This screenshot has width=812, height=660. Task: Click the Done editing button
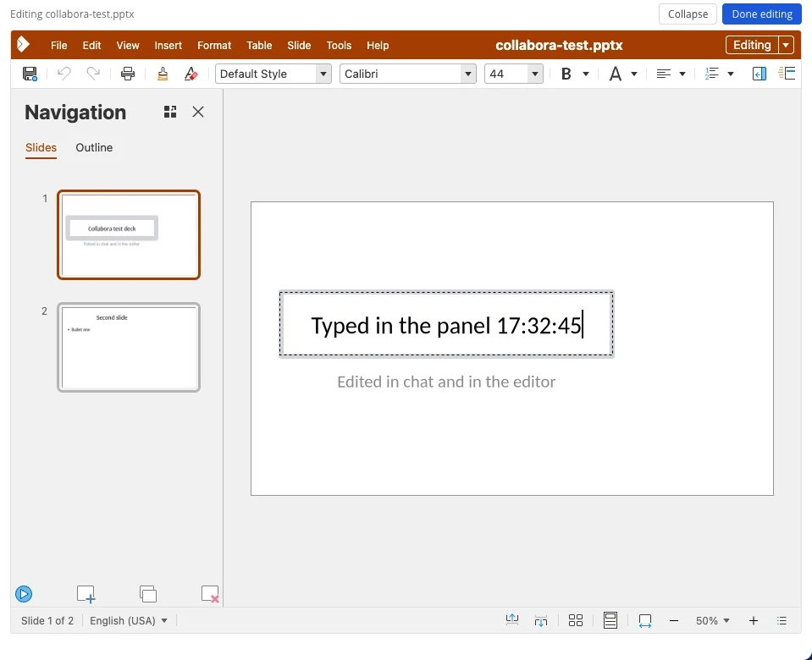pos(762,14)
